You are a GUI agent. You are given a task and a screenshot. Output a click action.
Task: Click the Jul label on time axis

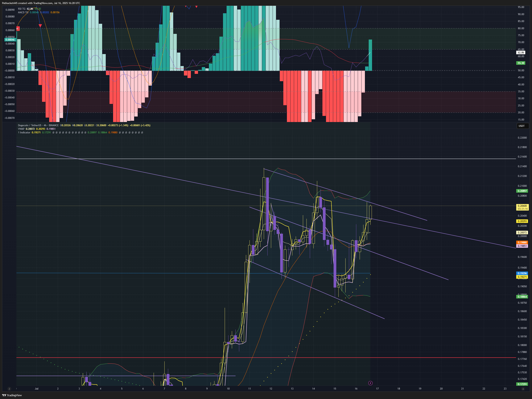(37, 389)
